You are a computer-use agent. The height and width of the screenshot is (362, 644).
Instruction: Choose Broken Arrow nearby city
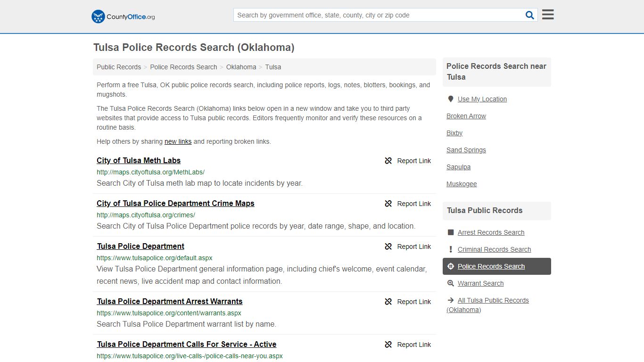point(466,116)
